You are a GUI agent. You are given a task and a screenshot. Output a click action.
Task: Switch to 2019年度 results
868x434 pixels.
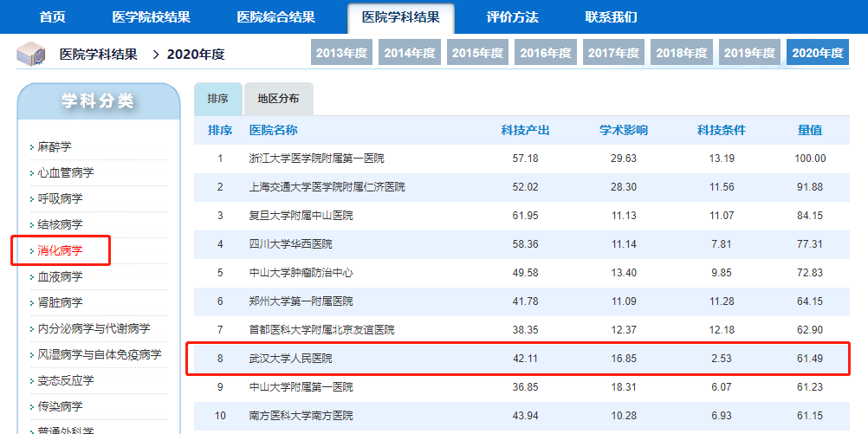coord(749,53)
